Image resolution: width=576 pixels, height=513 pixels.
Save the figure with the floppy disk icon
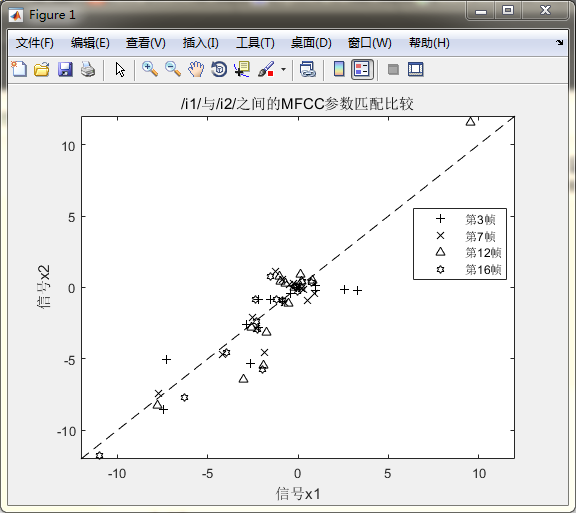(65, 69)
